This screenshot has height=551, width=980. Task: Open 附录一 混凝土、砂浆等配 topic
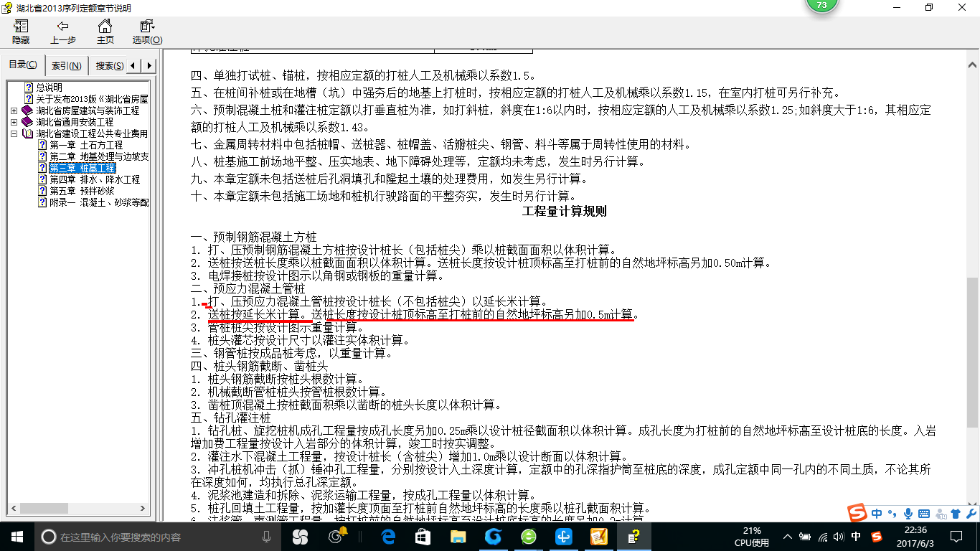(x=99, y=202)
